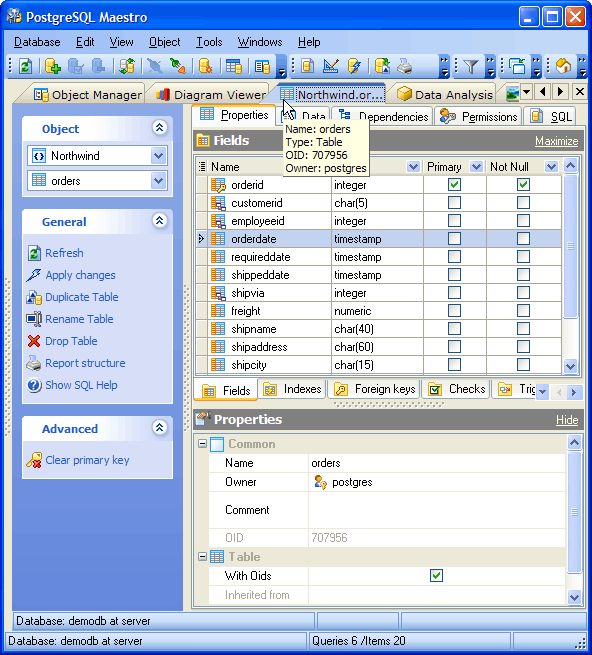Check Primary checkbox for customerid

(454, 203)
